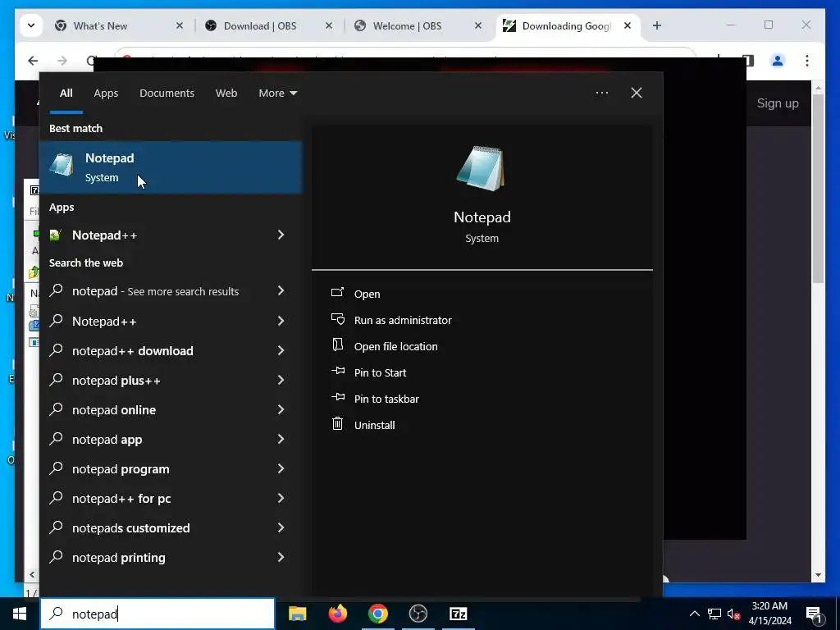Launch Firefox from the taskbar
The width and height of the screenshot is (840, 630).
(x=337, y=614)
